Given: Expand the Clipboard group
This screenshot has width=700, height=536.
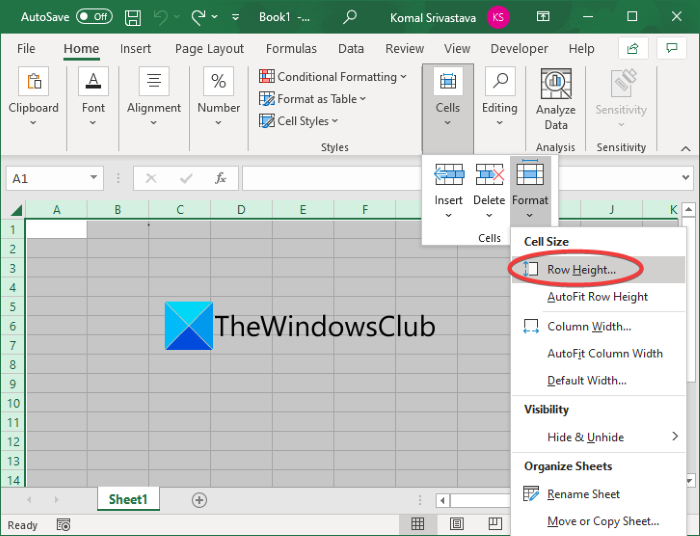Looking at the screenshot, I should point(33,96).
